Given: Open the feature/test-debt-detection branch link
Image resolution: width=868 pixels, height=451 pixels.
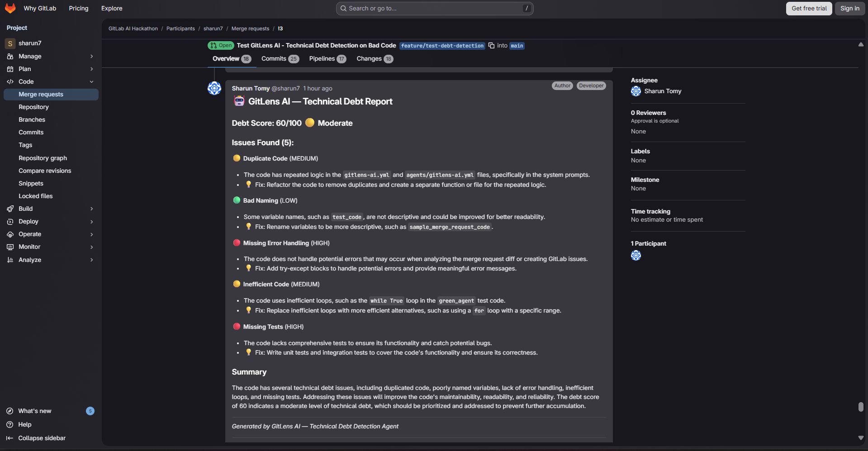Looking at the screenshot, I should pos(442,46).
